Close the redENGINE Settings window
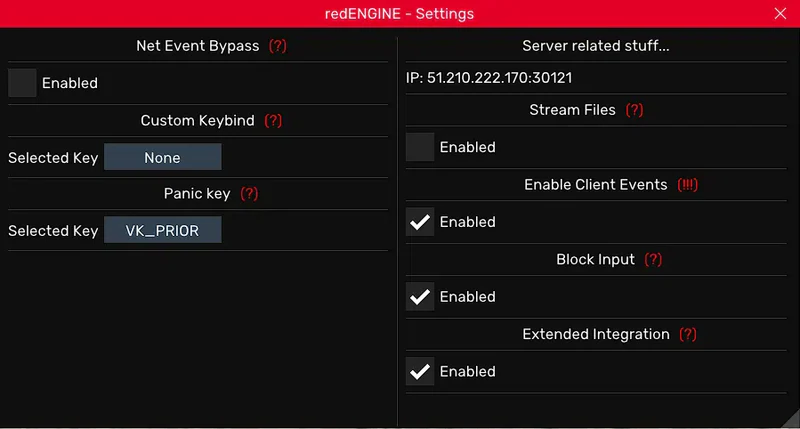800x429 pixels. 780,14
